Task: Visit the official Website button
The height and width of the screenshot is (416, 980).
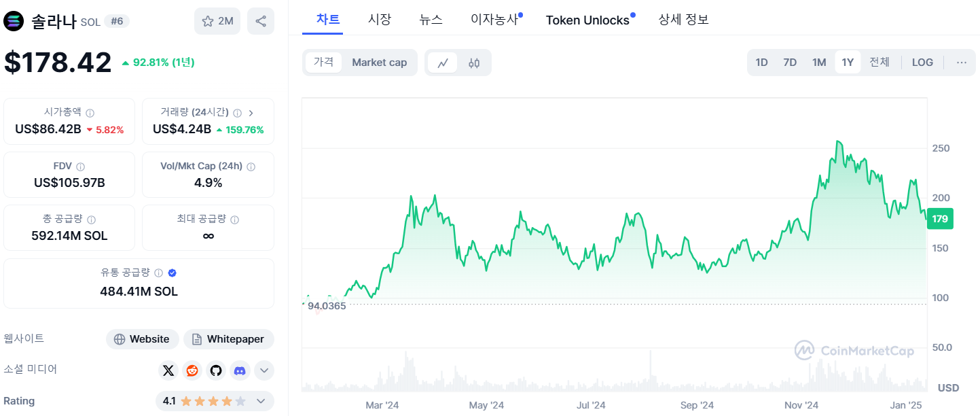Action: coord(142,339)
